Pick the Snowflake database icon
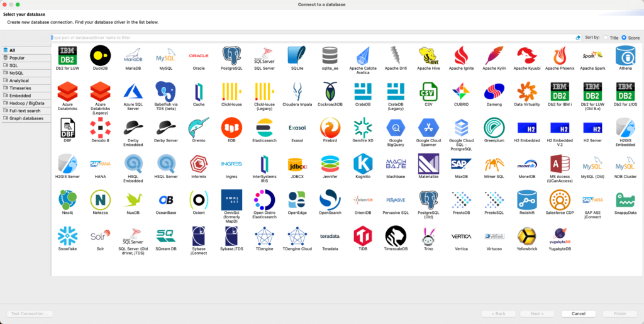The image size is (644, 324). point(67,236)
